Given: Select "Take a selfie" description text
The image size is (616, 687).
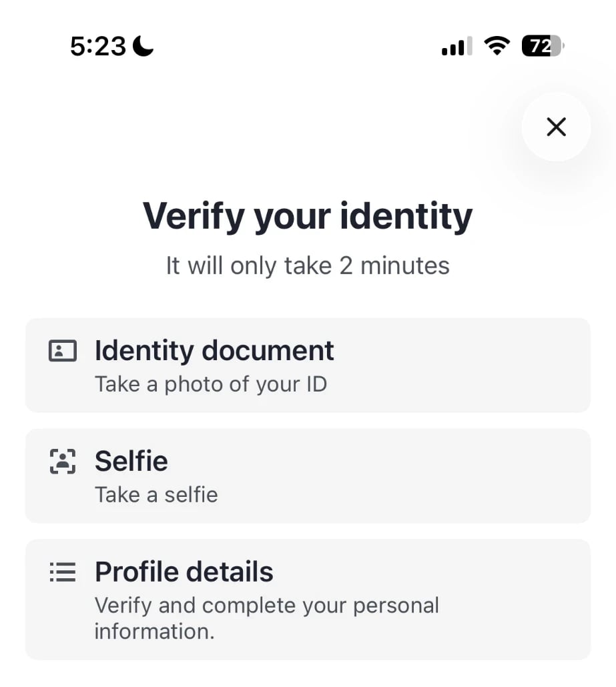Looking at the screenshot, I should (157, 495).
